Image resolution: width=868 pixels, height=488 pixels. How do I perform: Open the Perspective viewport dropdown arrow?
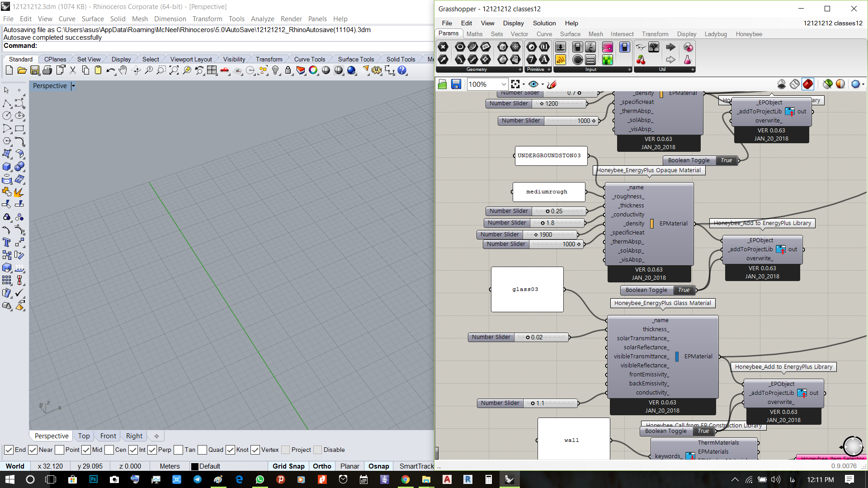pos(73,86)
